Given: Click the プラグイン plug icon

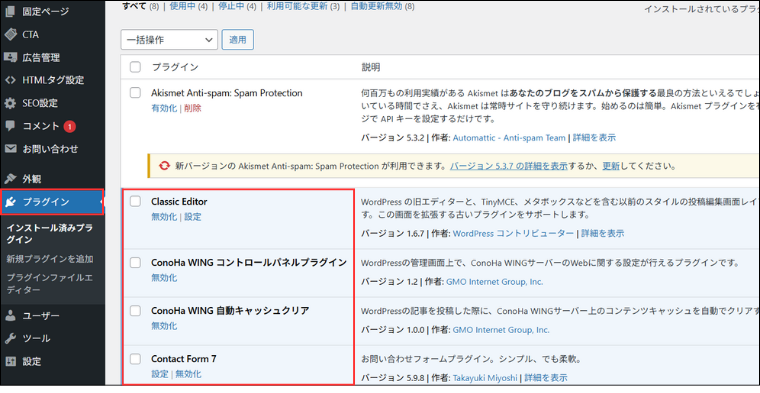Looking at the screenshot, I should click(x=11, y=202).
